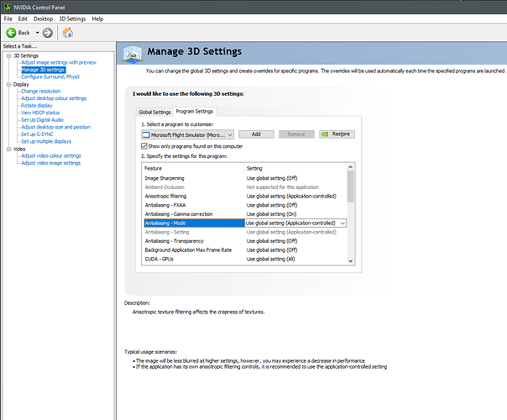Select the Anisotropic filtering feature row
The image size is (507, 420).
[245, 196]
